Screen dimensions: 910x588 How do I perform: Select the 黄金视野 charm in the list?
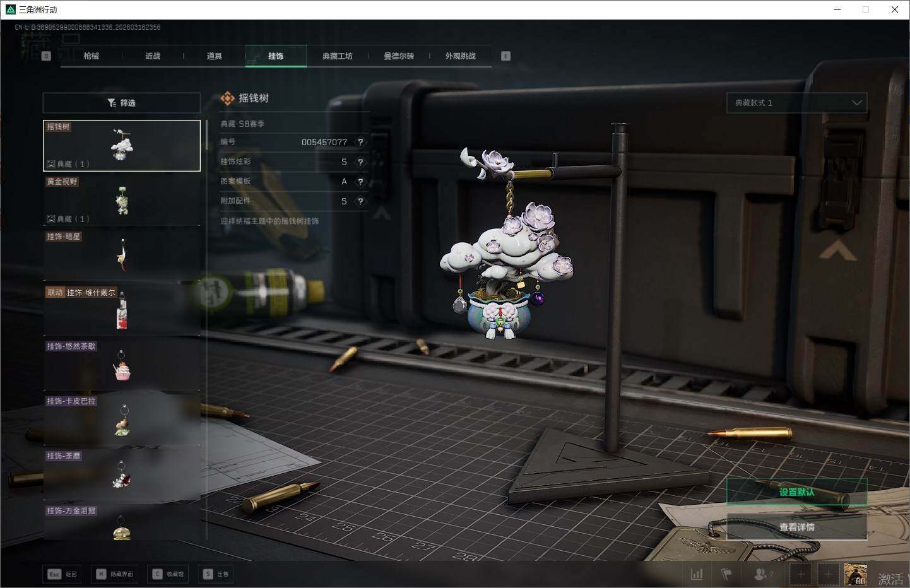[x=122, y=201]
